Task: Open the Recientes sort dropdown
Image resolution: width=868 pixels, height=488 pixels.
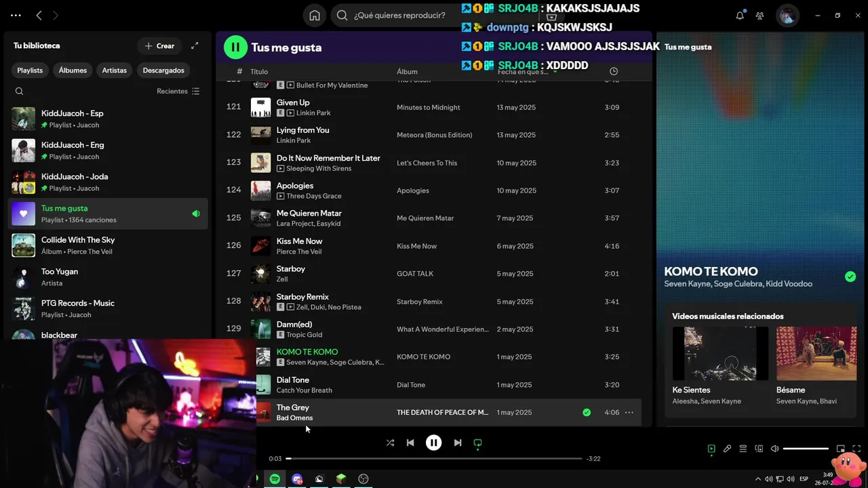Action: click(178, 91)
